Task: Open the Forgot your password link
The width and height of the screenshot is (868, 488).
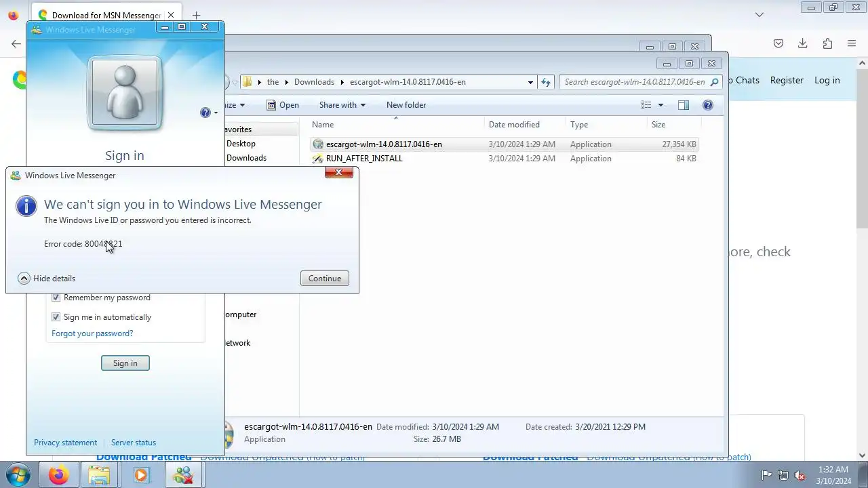Action: (x=92, y=333)
